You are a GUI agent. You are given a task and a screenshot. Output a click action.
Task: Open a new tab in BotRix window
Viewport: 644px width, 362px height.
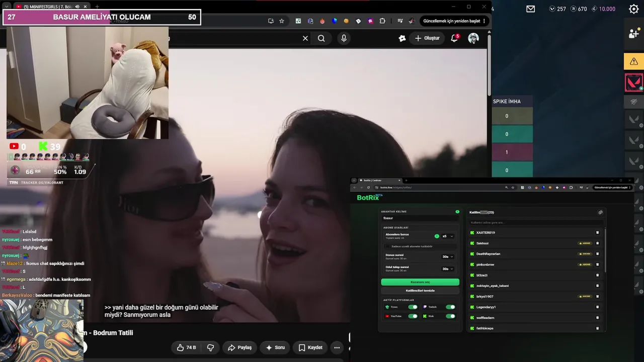pos(406,180)
